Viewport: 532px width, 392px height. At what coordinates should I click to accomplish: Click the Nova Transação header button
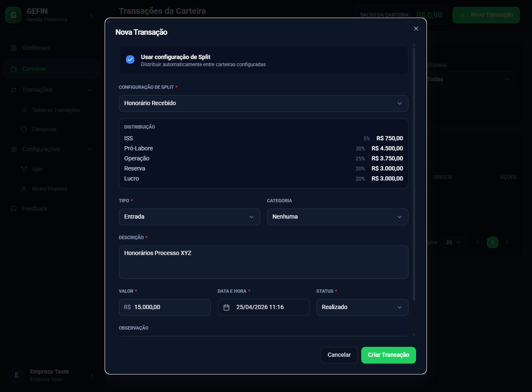click(x=486, y=15)
